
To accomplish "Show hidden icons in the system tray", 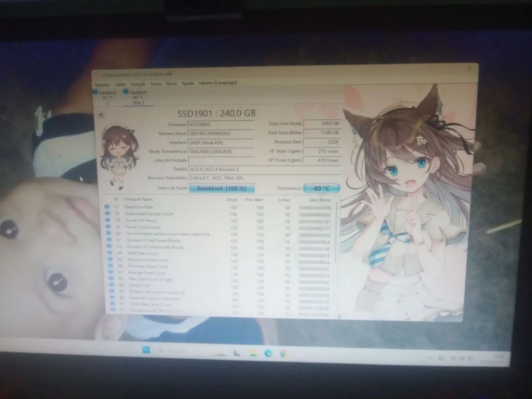I will coord(431,357).
